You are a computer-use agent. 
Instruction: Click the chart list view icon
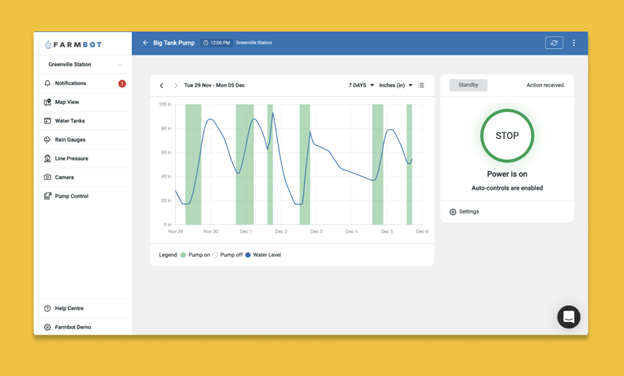click(421, 85)
